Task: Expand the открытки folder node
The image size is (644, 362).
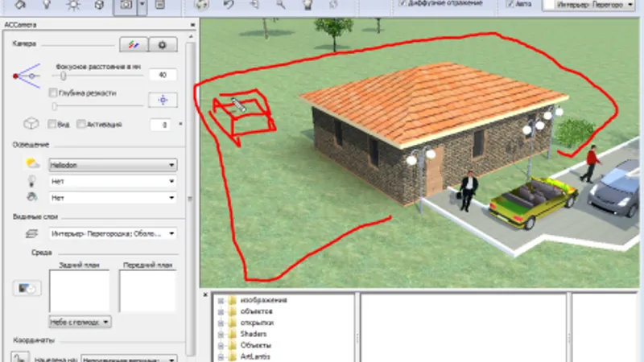Action: pyautogui.click(x=221, y=323)
